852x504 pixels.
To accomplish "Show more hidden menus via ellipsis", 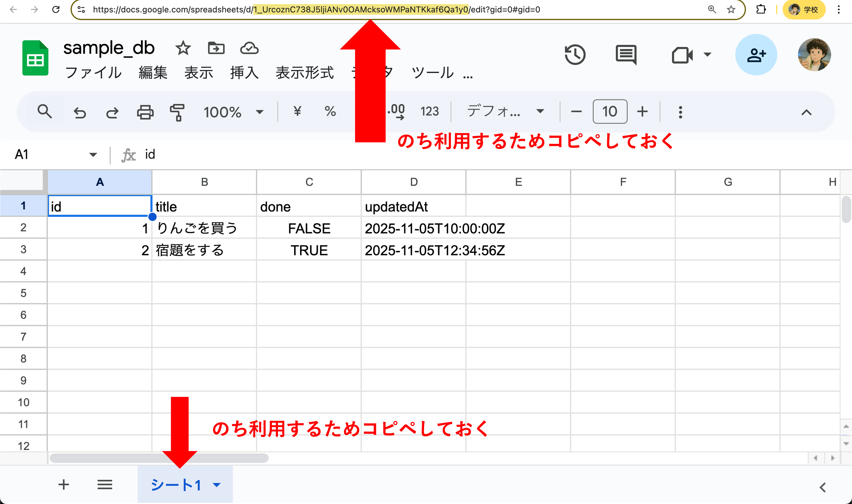I will pyautogui.click(x=468, y=77).
